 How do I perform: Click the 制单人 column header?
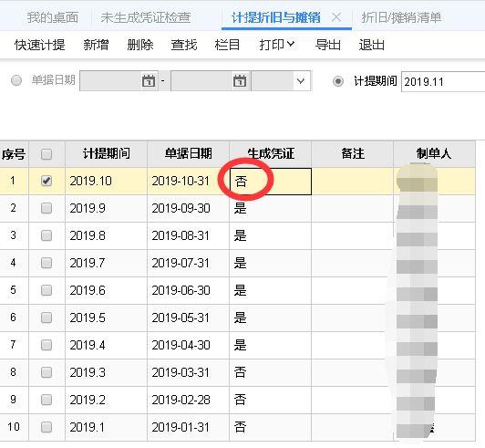click(434, 154)
